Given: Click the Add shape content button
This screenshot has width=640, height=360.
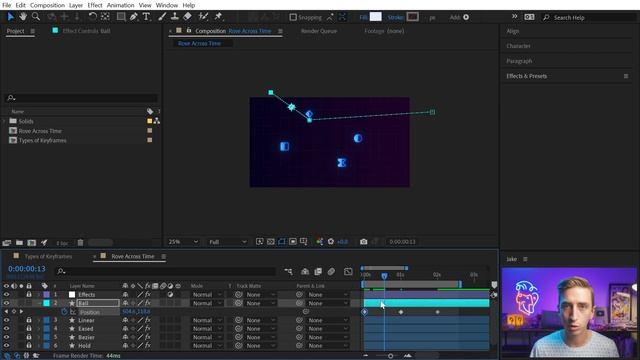Looking at the screenshot, I should click(x=466, y=17).
